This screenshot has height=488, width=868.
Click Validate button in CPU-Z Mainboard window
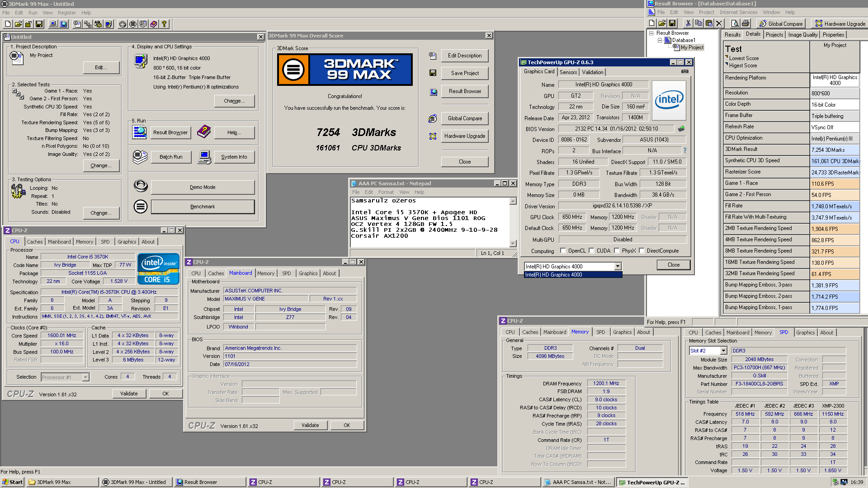tap(310, 425)
